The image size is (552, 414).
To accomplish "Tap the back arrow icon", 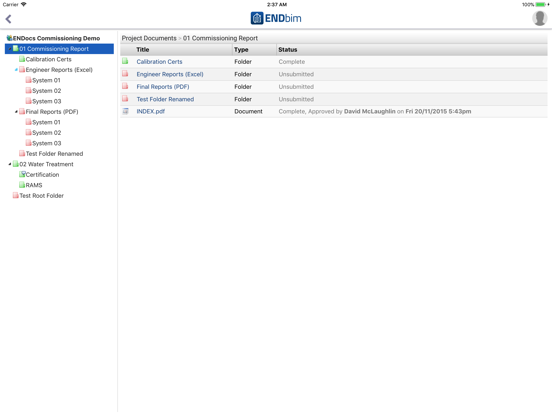I will [x=8, y=19].
